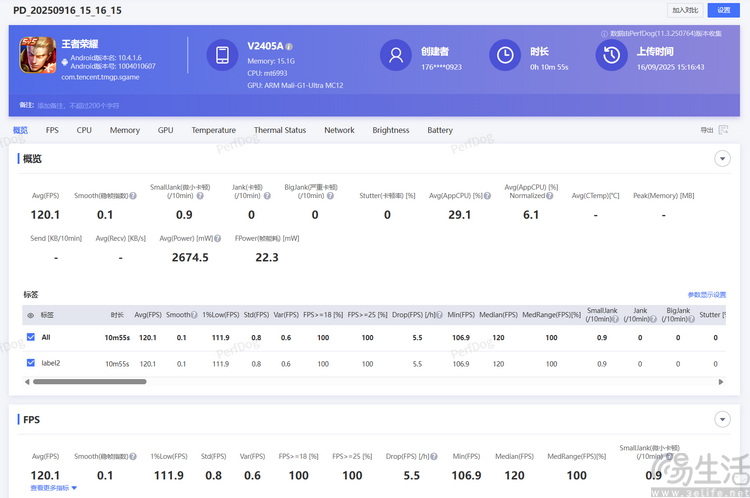750x498 pixels.
Task: Expand 查看更多指标 in FPS section
Action: tap(52, 488)
